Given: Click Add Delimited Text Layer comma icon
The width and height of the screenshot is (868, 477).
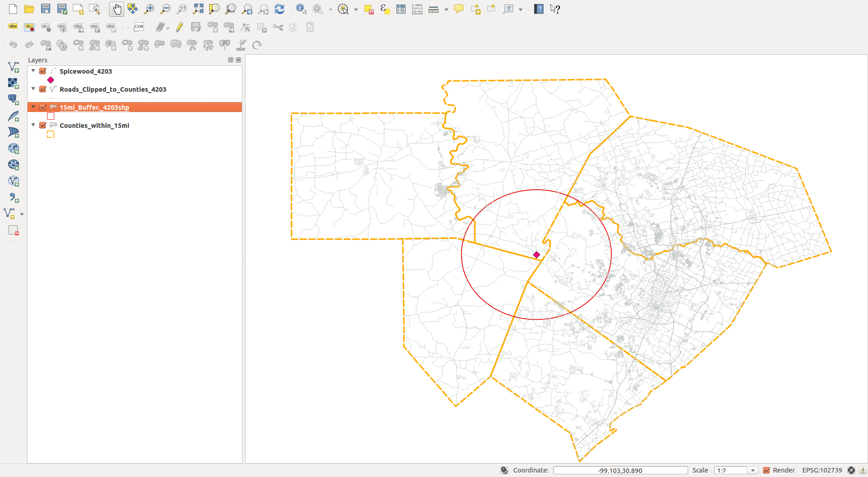Looking at the screenshot, I should coord(14,197).
